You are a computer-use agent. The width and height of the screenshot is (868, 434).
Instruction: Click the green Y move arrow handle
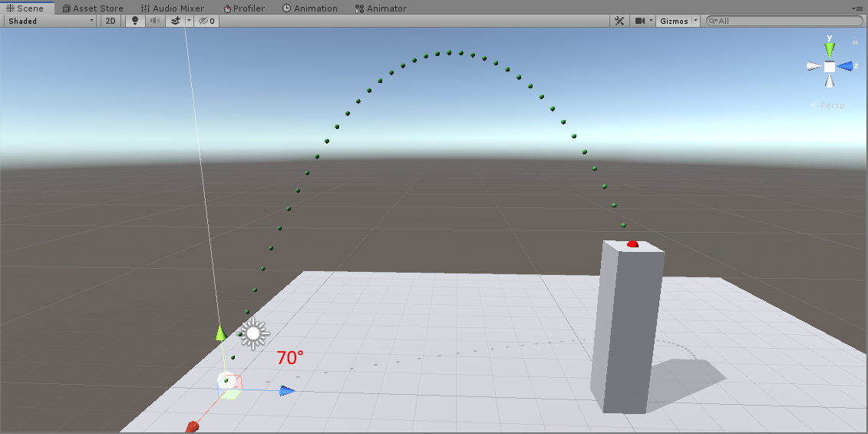(221, 332)
